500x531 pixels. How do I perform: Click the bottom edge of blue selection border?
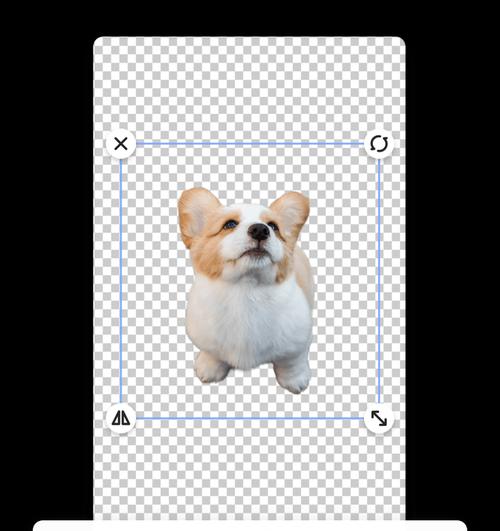250,419
